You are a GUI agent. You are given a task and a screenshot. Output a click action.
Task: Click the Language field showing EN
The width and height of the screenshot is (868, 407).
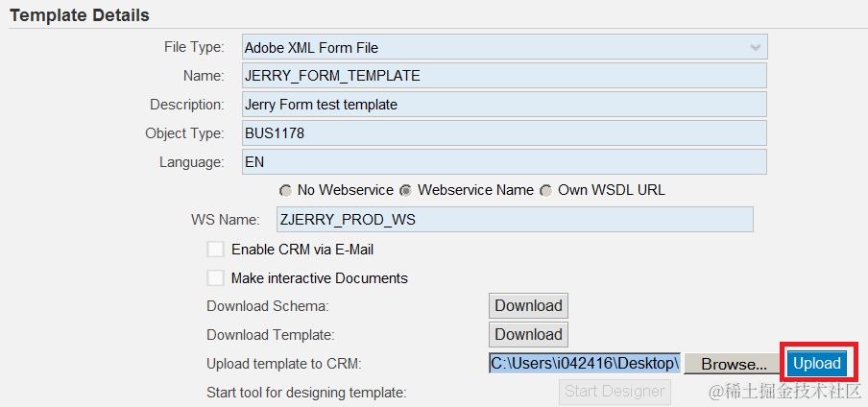[504, 161]
